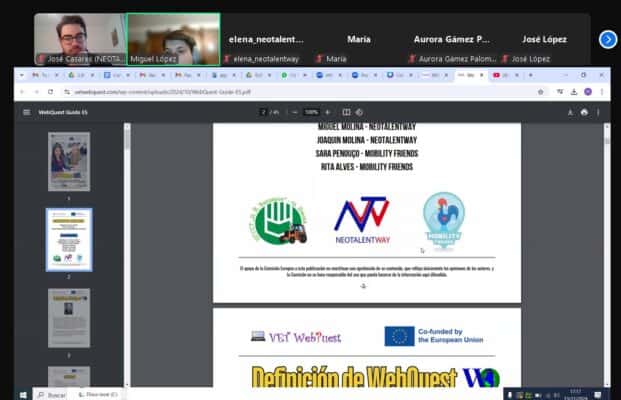Click the PDF page number field

click(263, 112)
